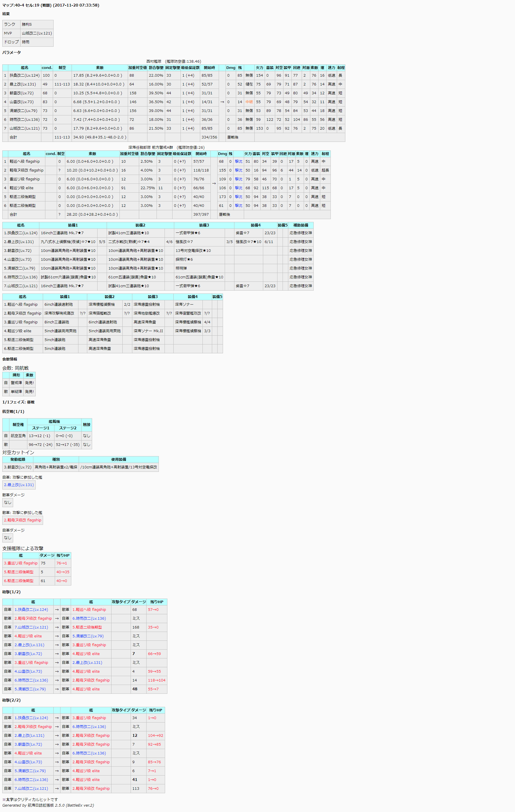515x812 pixels.
Task: Click the 補助装備 column header
Action: click(x=300, y=225)
